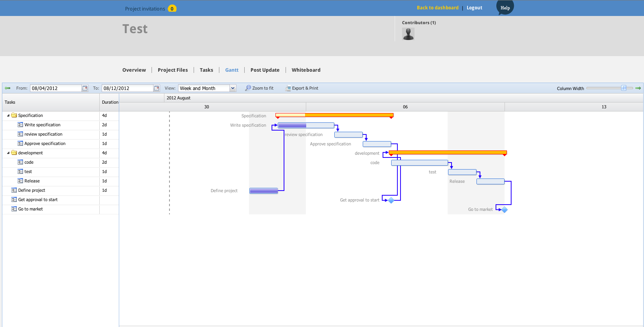Click the Tasks column header
This screenshot has height=327, width=644.
tap(51, 102)
